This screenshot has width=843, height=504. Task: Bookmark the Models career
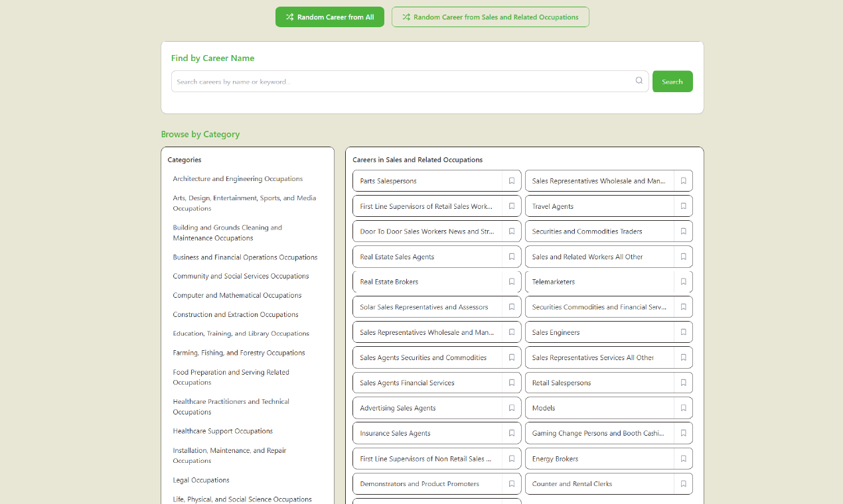tap(683, 408)
